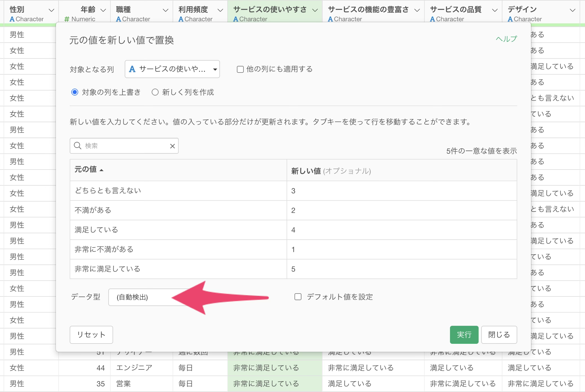Expand the サービスの機能の豊富さ column menu
This screenshot has width=585, height=392.
(x=417, y=10)
